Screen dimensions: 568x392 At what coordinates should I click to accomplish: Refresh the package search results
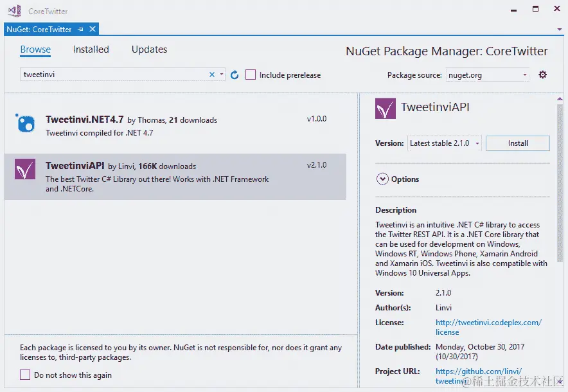coord(235,75)
